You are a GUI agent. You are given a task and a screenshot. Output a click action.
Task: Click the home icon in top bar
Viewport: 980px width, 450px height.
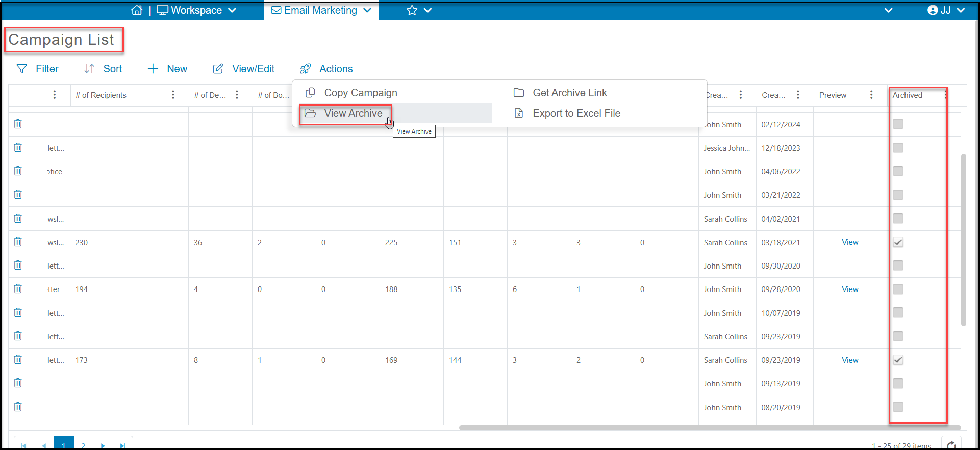click(137, 10)
